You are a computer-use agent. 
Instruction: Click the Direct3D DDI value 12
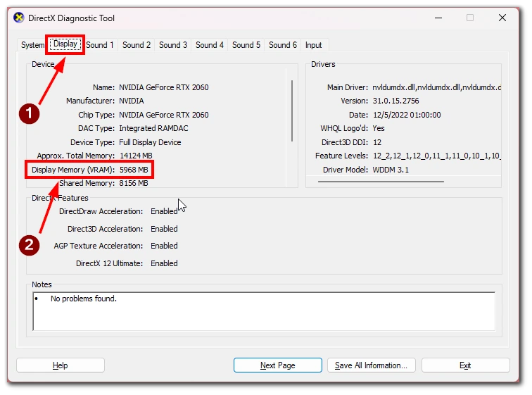click(377, 142)
